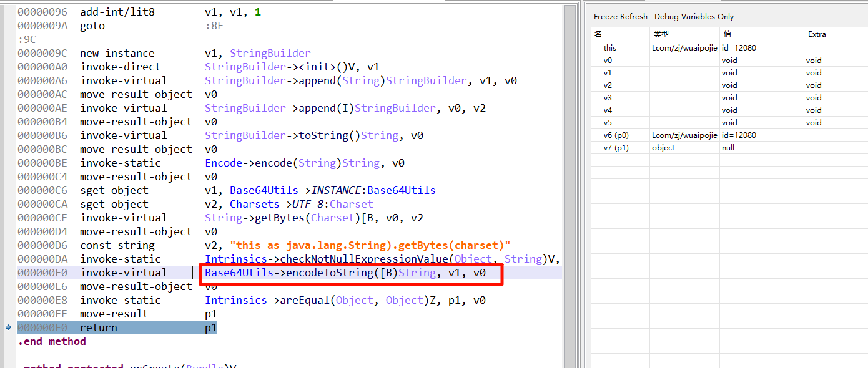This screenshot has height=368, width=868.
Task: Click the 类型 column header
Action: click(661, 34)
